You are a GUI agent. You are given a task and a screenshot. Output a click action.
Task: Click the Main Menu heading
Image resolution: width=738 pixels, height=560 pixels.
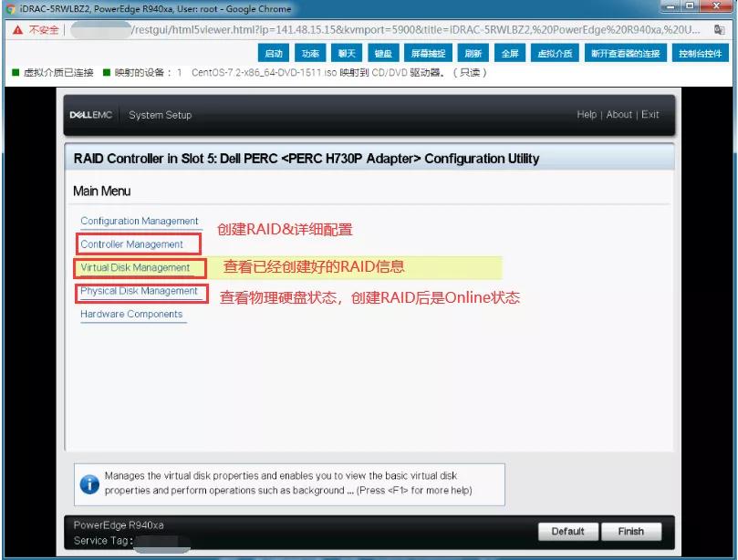[x=101, y=191]
